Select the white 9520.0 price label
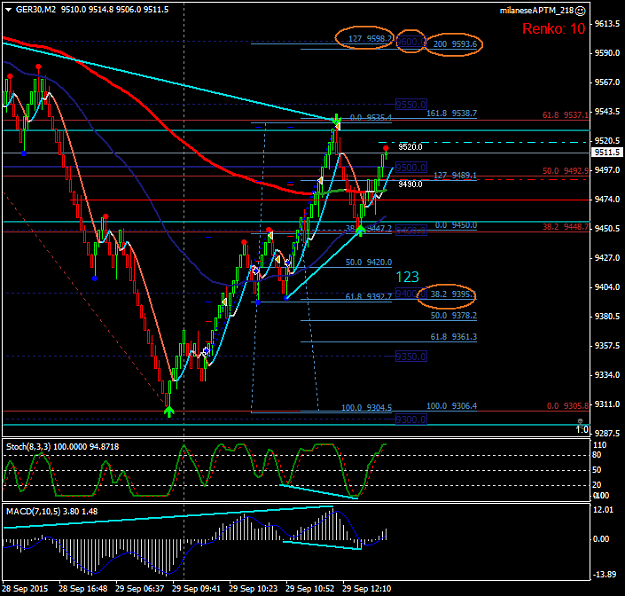625x596 pixels. coord(410,147)
